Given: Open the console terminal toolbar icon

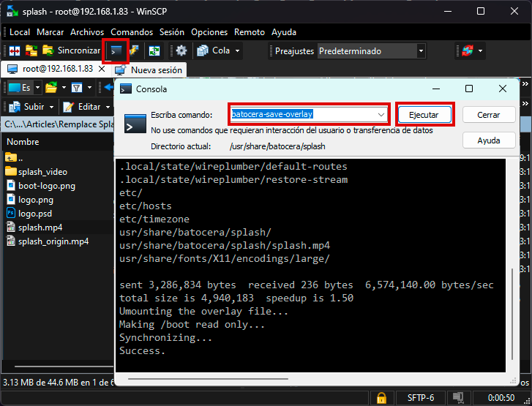Looking at the screenshot, I should pos(116,51).
